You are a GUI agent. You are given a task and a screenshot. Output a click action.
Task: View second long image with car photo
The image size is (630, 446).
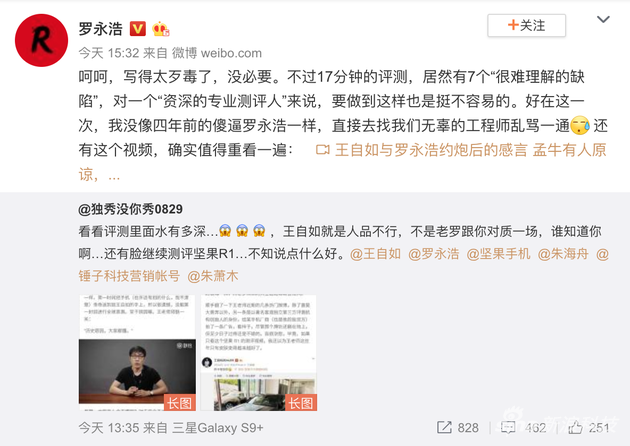259,353
